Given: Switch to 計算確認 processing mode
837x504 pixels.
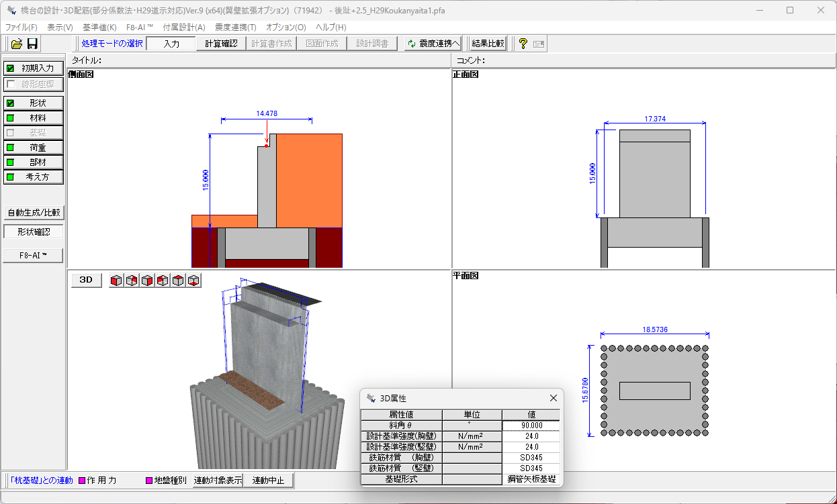Looking at the screenshot, I should [x=221, y=44].
